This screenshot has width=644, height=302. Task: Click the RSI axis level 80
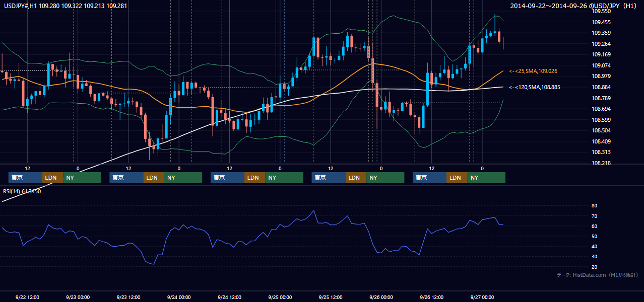tap(594, 206)
